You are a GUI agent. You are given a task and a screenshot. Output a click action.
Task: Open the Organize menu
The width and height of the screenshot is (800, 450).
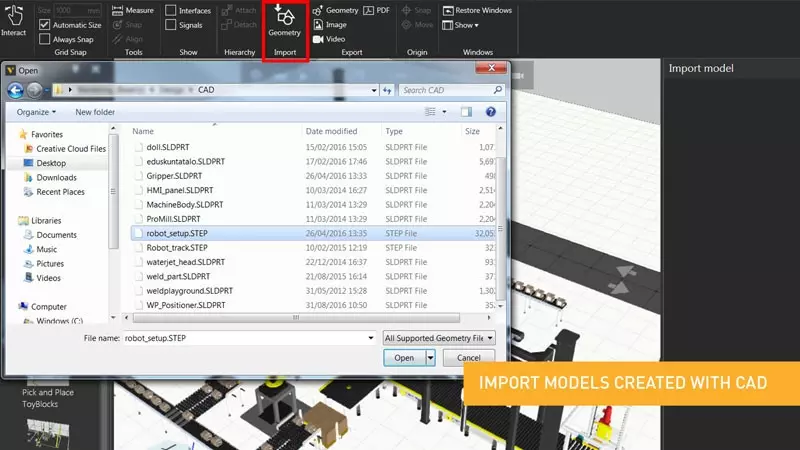pos(37,112)
